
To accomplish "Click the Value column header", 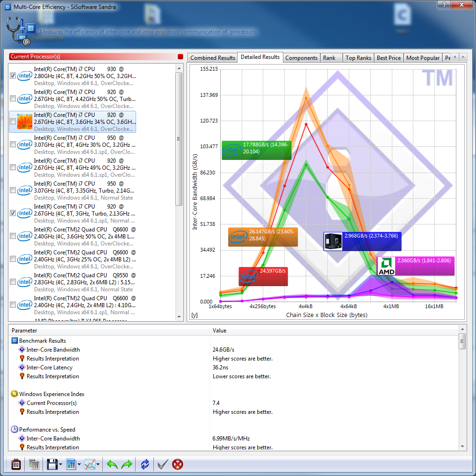I will point(334,331).
